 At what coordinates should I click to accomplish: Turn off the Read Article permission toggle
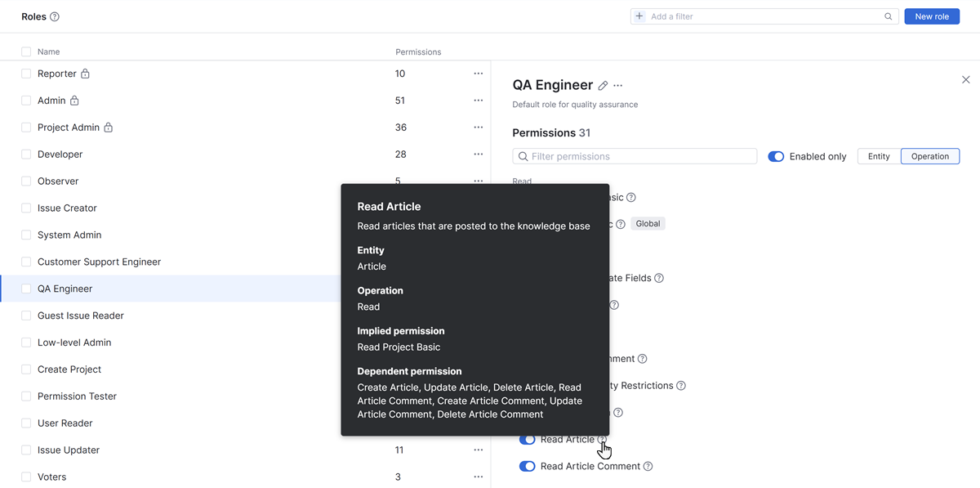pos(526,439)
